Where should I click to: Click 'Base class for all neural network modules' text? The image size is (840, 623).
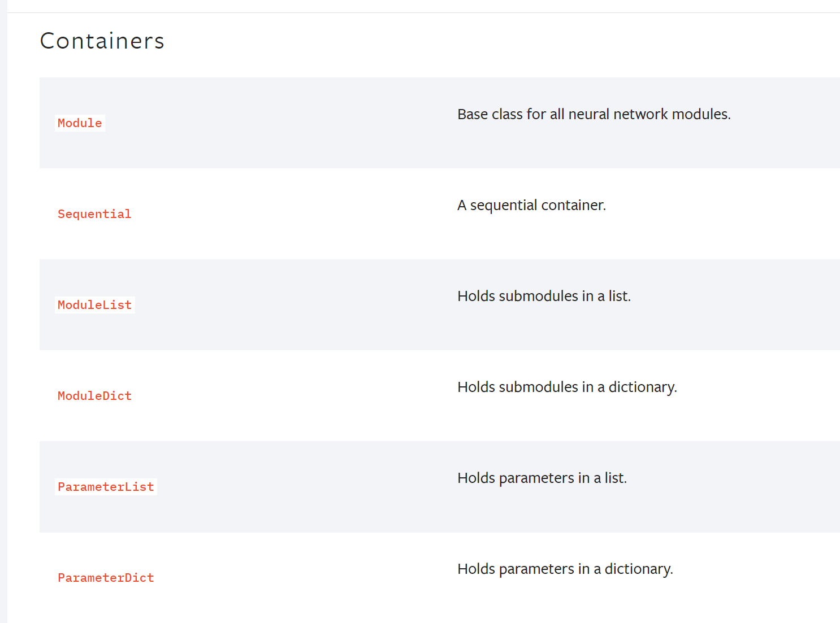point(594,114)
